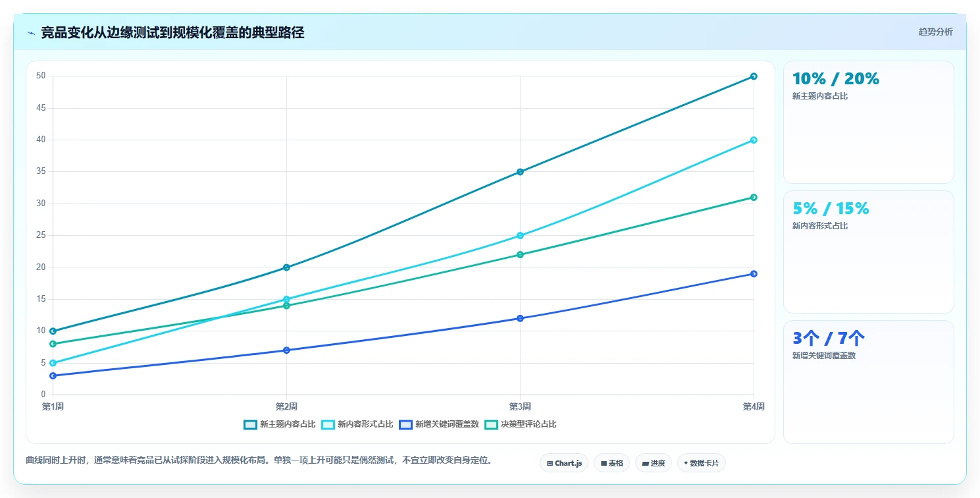Click the 5% / 15% stat value
The height and width of the screenshot is (498, 980).
pyautogui.click(x=831, y=209)
